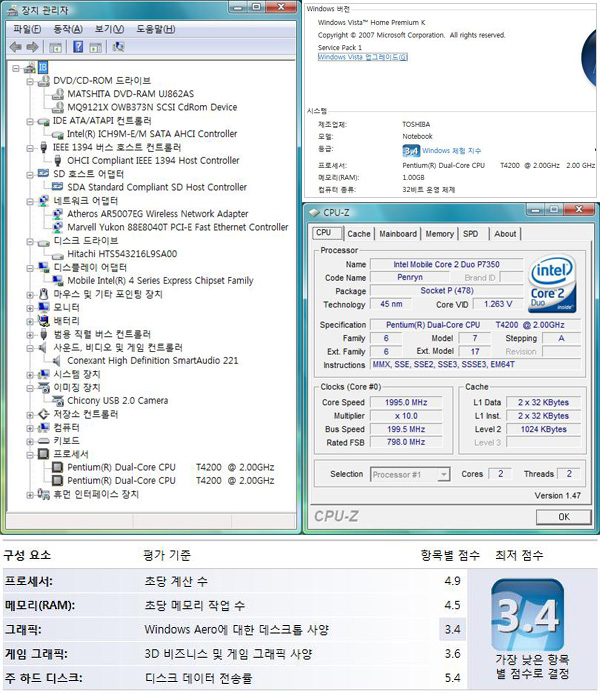Click the Help question-mark toolbar icon

point(78,46)
